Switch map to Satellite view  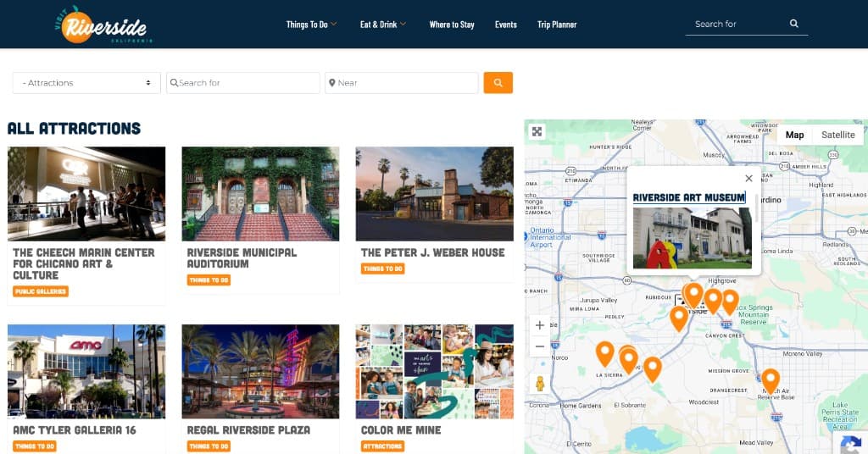(837, 135)
